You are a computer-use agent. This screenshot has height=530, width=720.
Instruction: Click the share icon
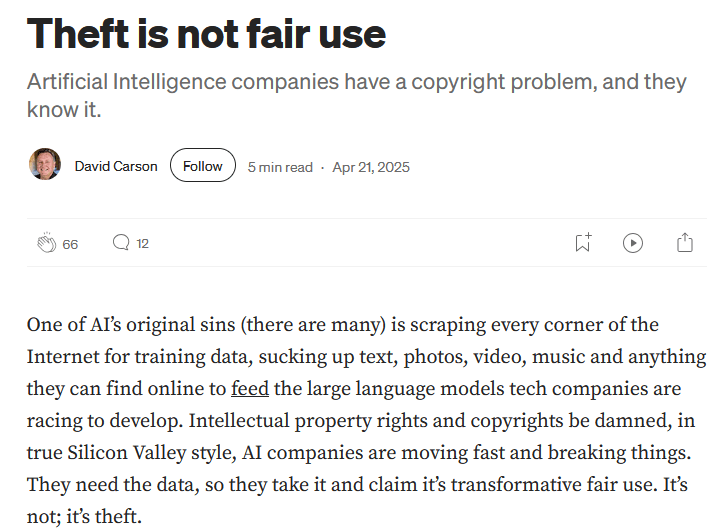685,242
